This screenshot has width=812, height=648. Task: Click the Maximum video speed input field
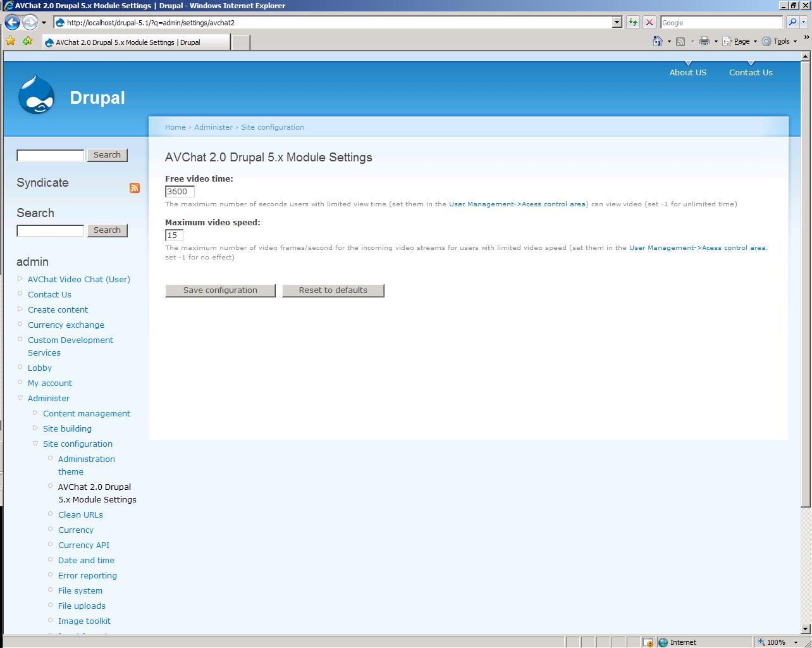(x=174, y=235)
